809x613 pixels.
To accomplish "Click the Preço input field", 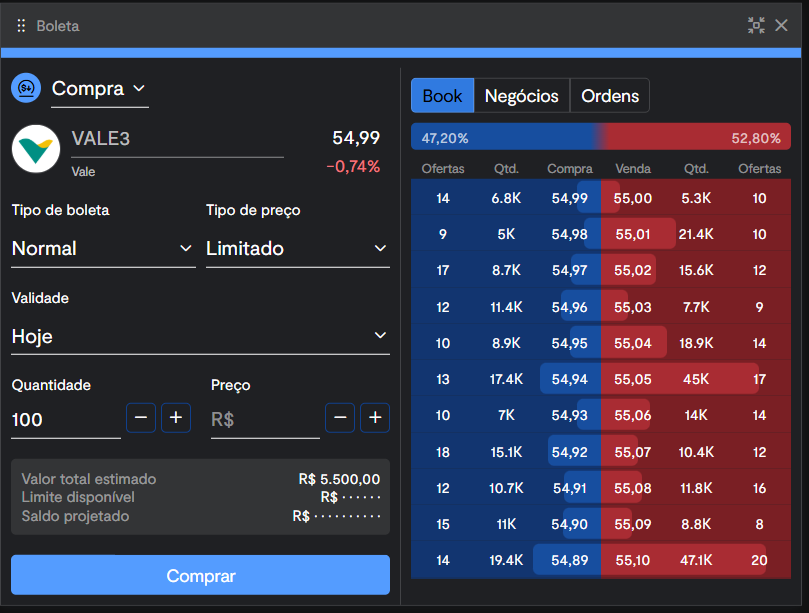I will click(265, 419).
